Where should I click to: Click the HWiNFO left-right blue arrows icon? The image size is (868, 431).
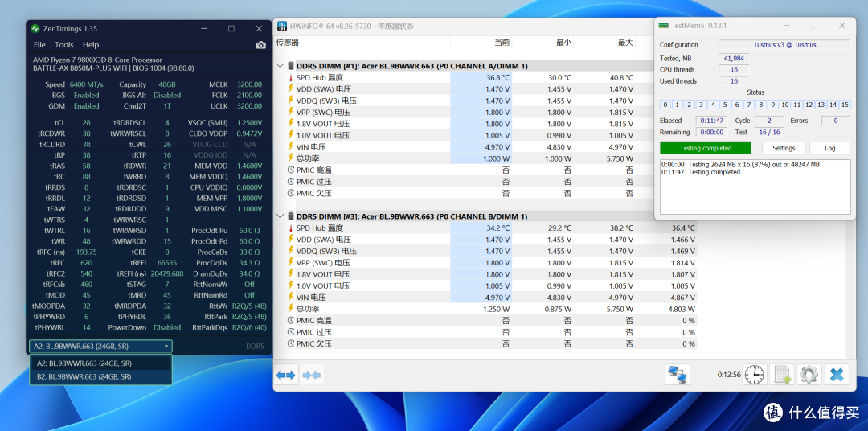point(286,375)
